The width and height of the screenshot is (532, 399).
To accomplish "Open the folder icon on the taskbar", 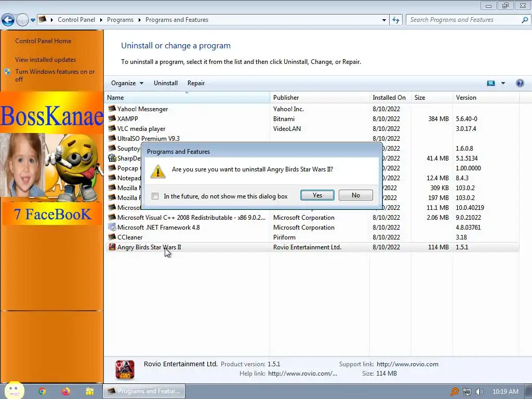I will pyautogui.click(x=89, y=391).
